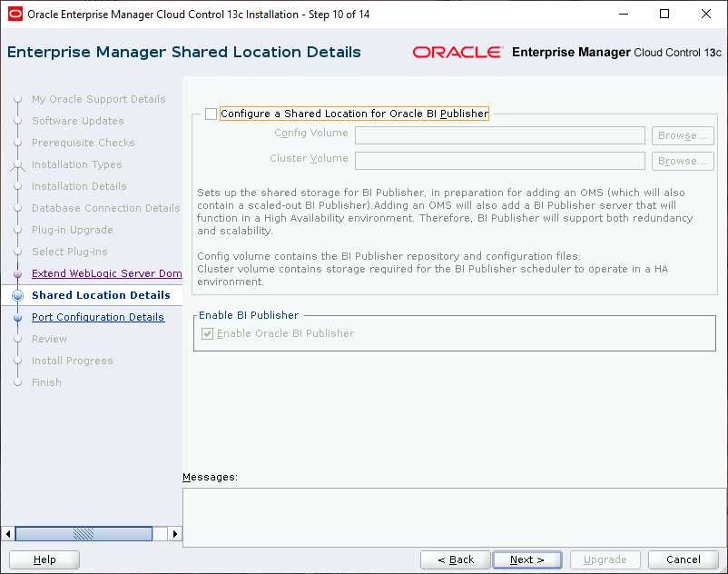Click the Oracle installer icon in title bar
The height and width of the screenshot is (574, 728).
[x=15, y=14]
